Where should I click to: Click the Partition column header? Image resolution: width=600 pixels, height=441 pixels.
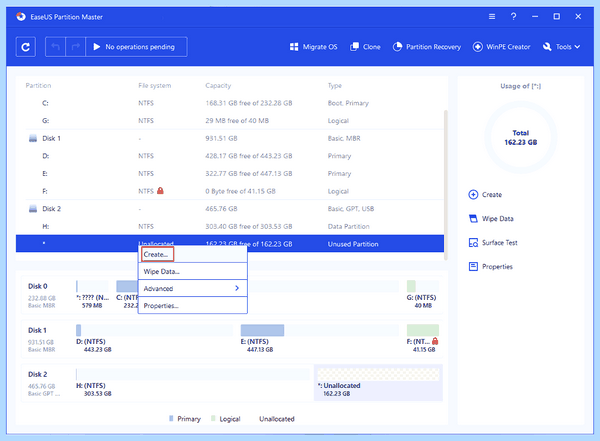click(x=38, y=85)
